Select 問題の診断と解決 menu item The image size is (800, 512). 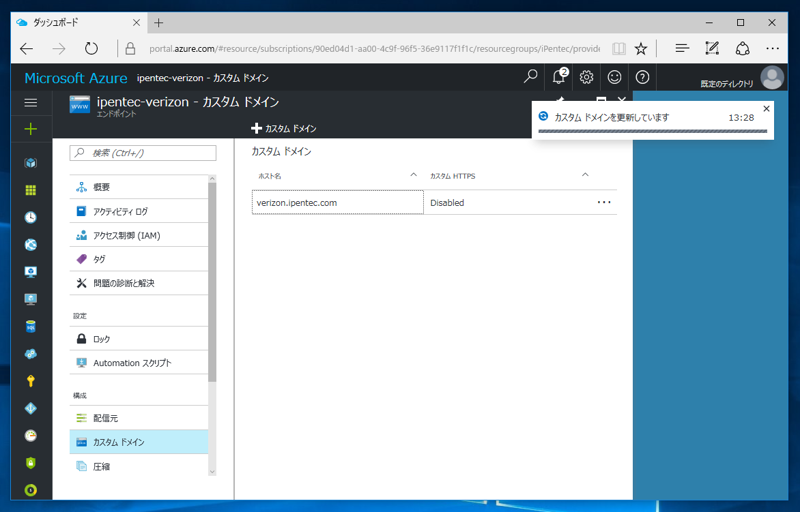click(139, 283)
